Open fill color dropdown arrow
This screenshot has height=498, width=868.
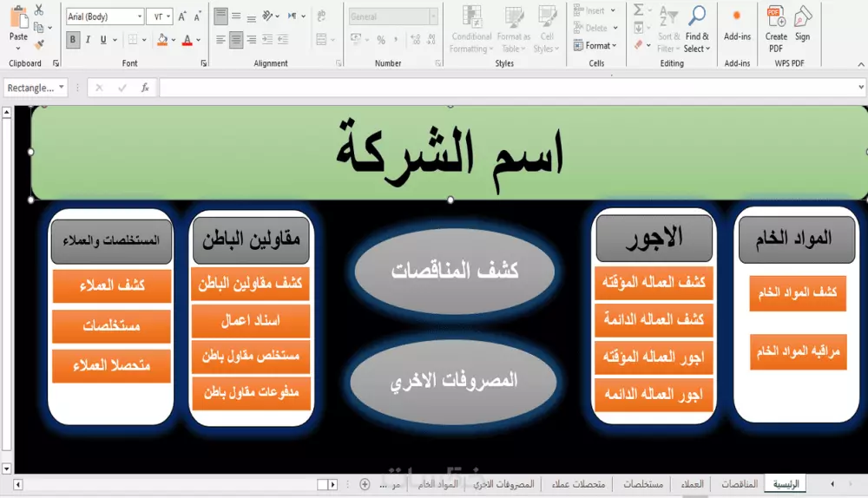tap(174, 40)
